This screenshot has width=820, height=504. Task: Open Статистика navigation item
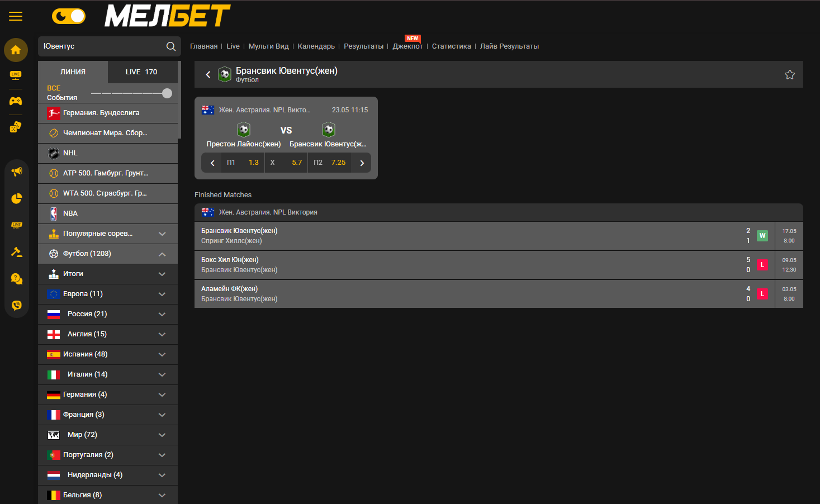[x=452, y=46]
